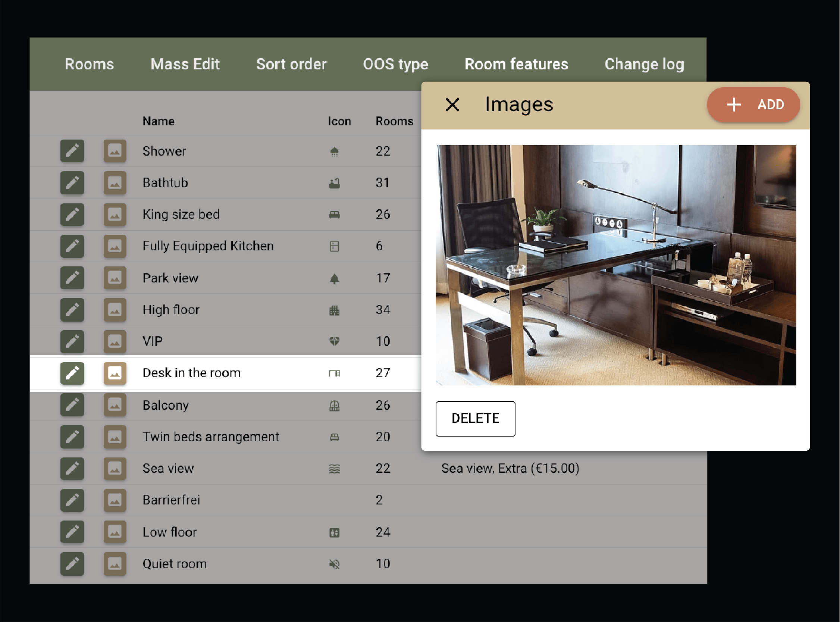Click the edit pencil for Shower
The width and height of the screenshot is (840, 622).
pos(72,151)
